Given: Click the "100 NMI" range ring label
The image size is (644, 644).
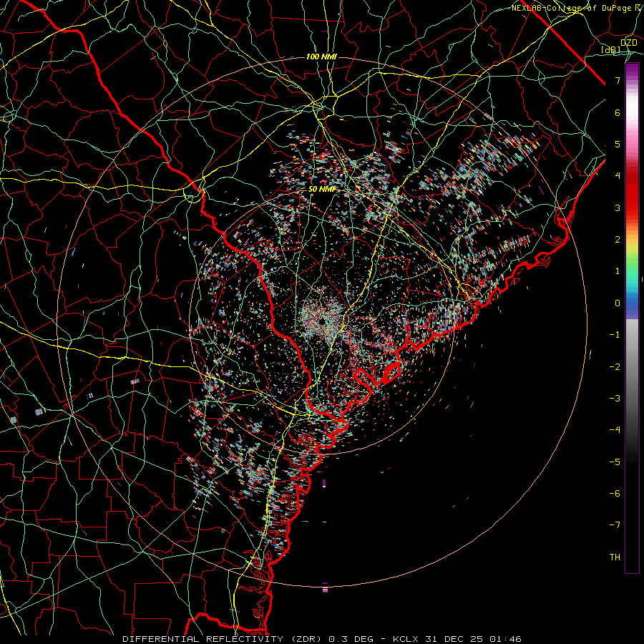Looking at the screenshot, I should tap(321, 57).
